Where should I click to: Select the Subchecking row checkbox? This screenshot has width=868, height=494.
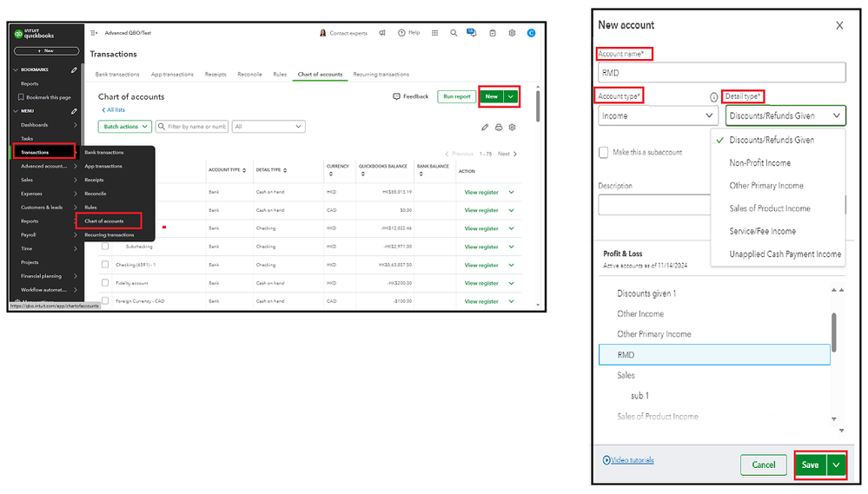tap(105, 247)
